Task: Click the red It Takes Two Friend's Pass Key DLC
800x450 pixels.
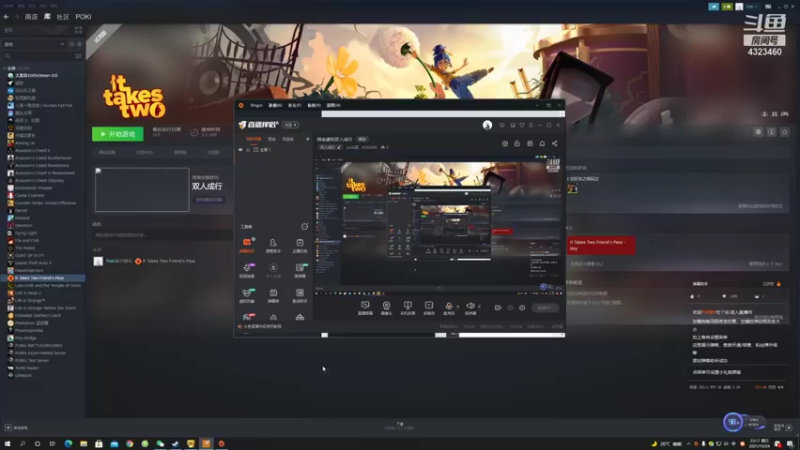Action: 601,245
